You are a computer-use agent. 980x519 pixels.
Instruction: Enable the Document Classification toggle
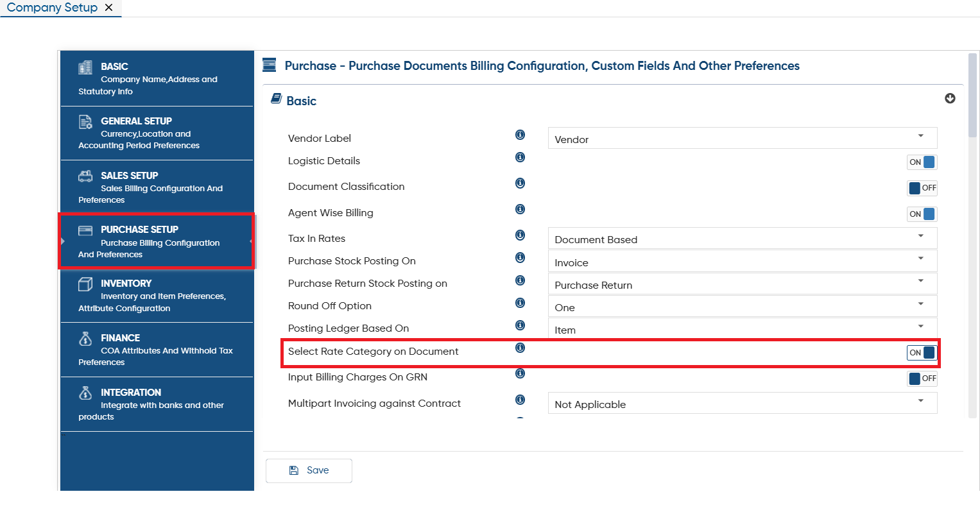click(x=922, y=188)
